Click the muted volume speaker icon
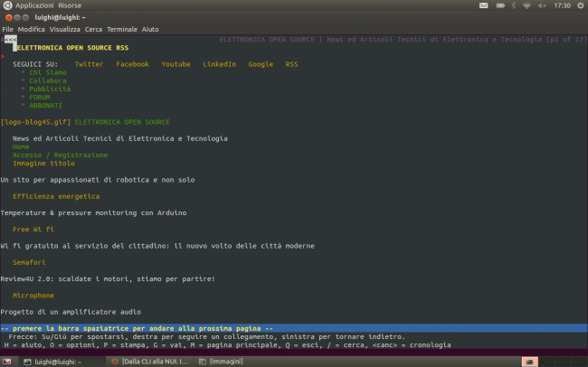Image resolution: width=588 pixels, height=367 pixels. coord(542,5)
